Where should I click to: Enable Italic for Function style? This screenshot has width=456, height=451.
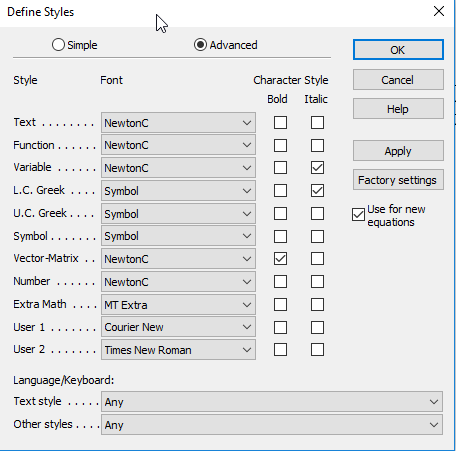(317, 145)
